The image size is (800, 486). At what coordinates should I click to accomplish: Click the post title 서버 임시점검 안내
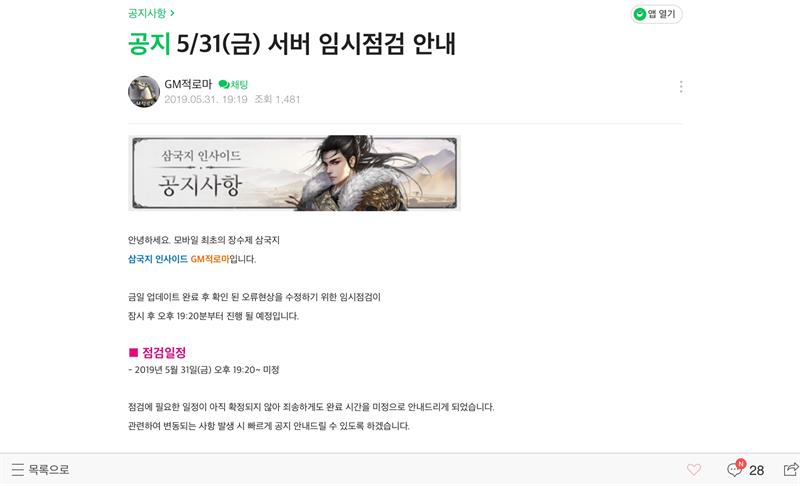point(361,44)
